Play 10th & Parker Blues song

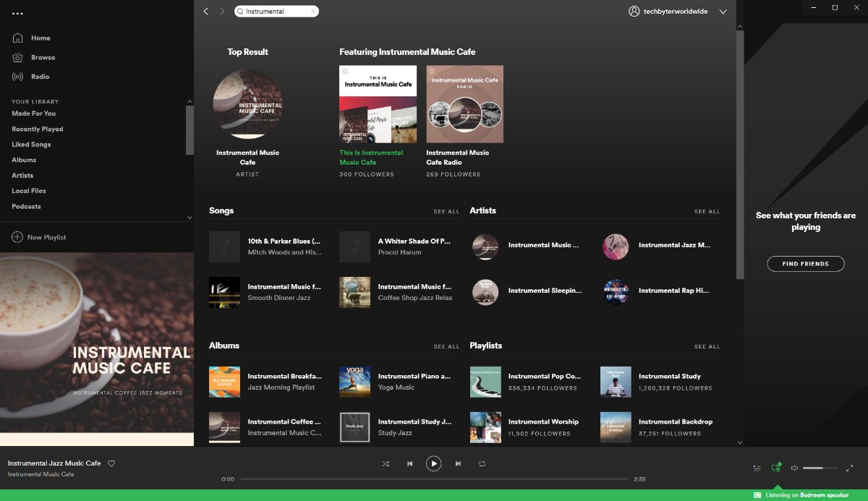point(265,247)
